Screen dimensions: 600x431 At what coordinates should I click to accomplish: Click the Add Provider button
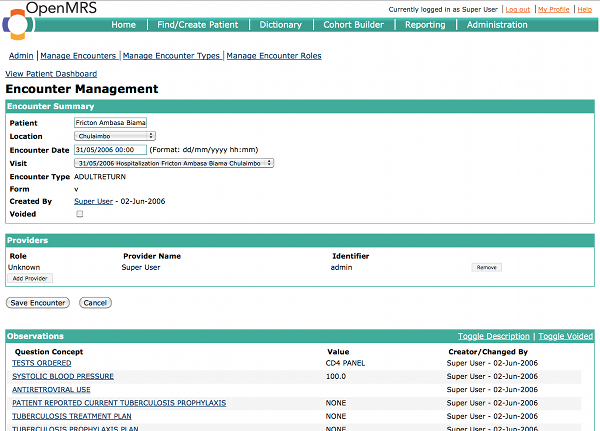[x=30, y=278]
